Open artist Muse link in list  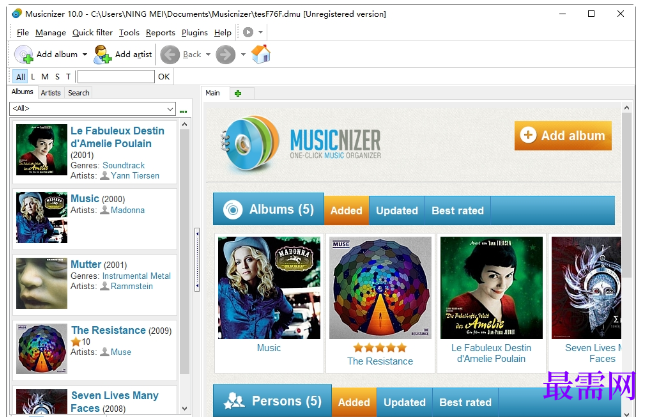tap(121, 352)
